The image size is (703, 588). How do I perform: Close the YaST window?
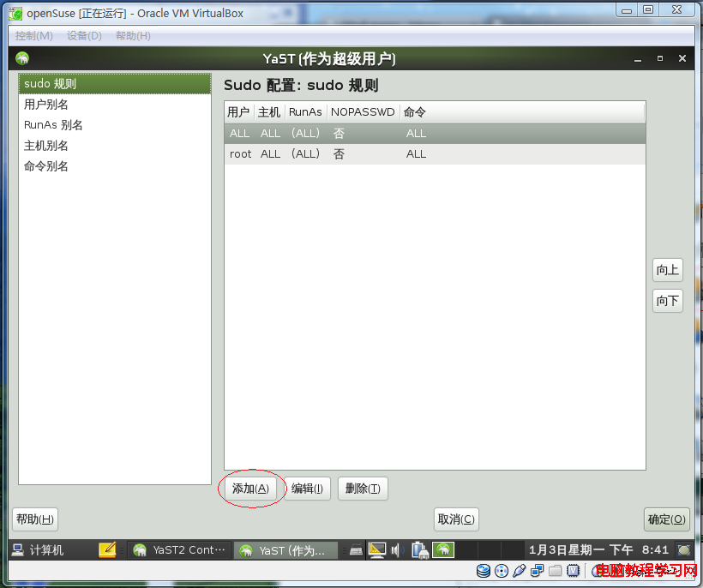[x=682, y=58]
